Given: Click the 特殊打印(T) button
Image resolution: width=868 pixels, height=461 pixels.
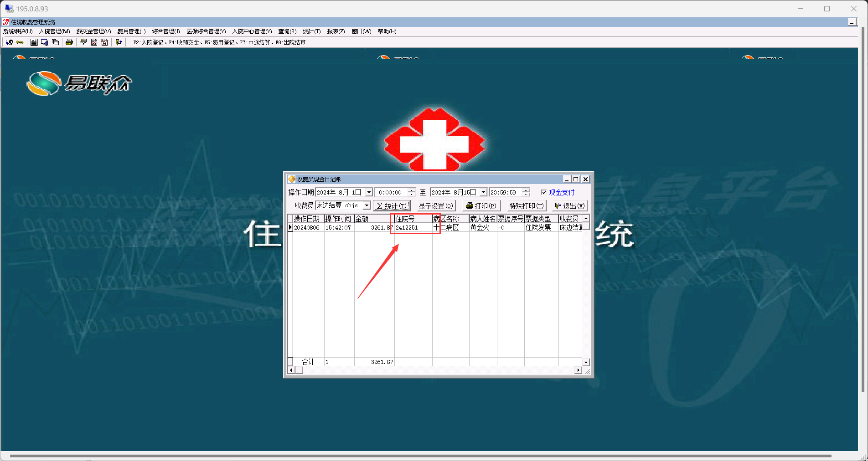Looking at the screenshot, I should (527, 206).
